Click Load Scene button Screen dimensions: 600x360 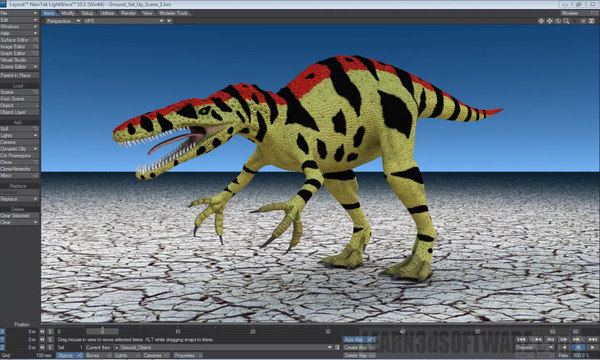(x=19, y=92)
